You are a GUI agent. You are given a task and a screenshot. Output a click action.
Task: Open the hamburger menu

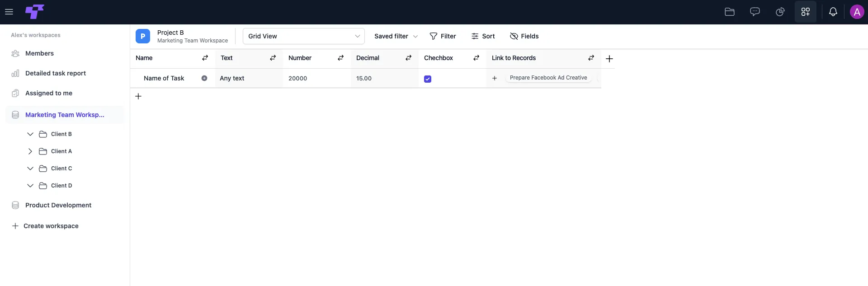click(x=9, y=12)
